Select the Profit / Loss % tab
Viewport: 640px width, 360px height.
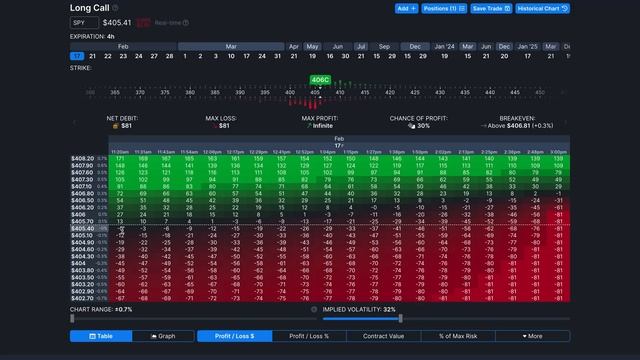(x=309, y=336)
